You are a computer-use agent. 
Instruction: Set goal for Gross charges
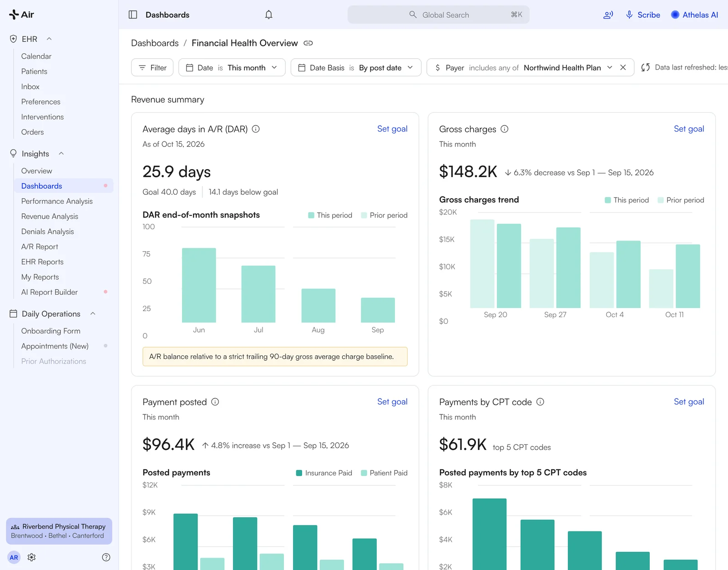(689, 129)
